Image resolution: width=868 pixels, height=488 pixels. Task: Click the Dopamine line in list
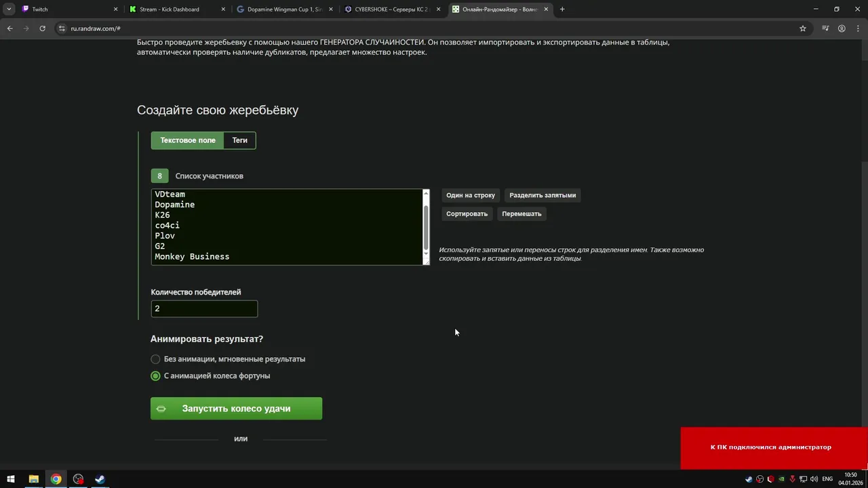[x=174, y=205]
